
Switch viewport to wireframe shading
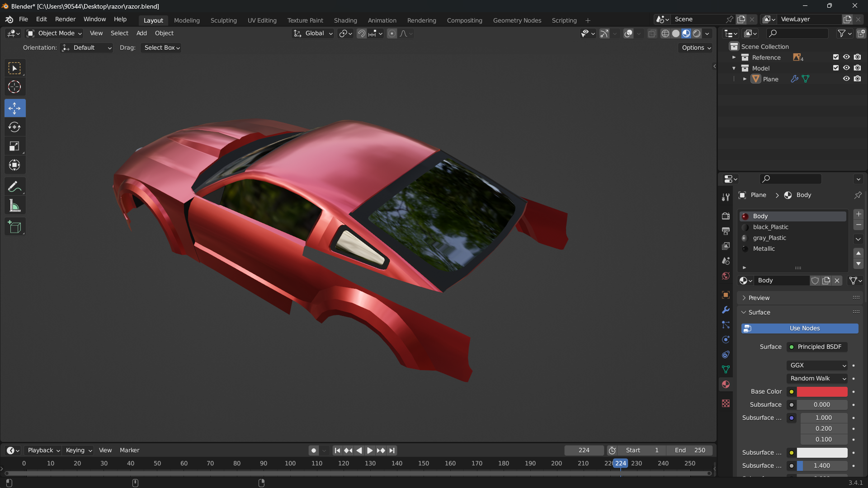665,33
